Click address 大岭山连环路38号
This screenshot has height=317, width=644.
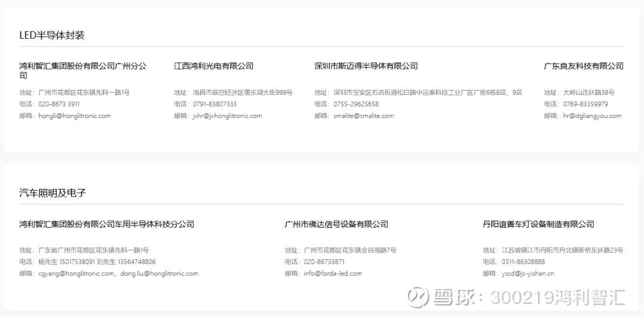click(x=589, y=92)
